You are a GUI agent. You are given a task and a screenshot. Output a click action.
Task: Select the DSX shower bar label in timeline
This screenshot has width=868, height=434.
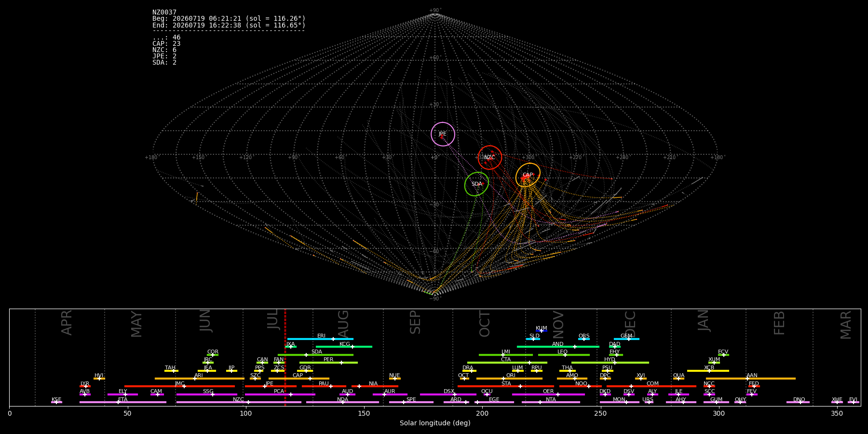click(449, 392)
